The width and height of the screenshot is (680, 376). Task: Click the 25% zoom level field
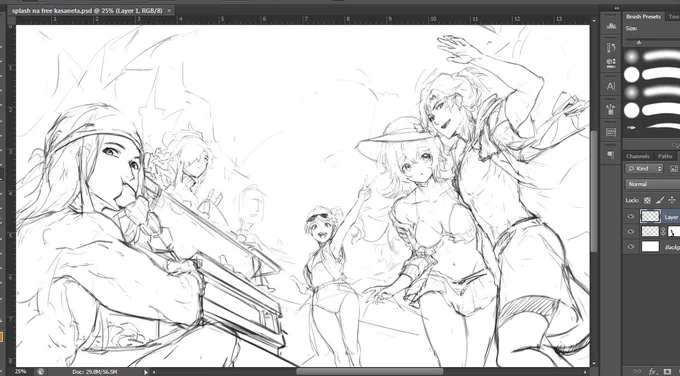click(x=21, y=372)
